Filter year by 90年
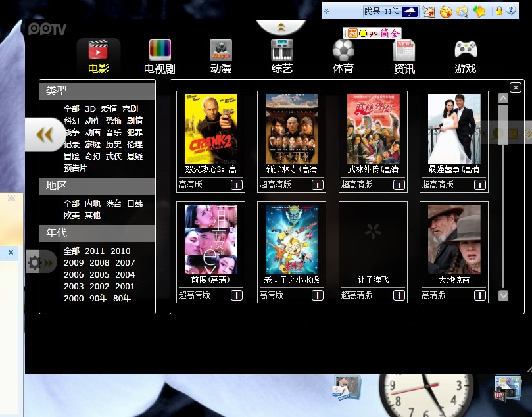Screen dimensions: 532x417 (98, 298)
